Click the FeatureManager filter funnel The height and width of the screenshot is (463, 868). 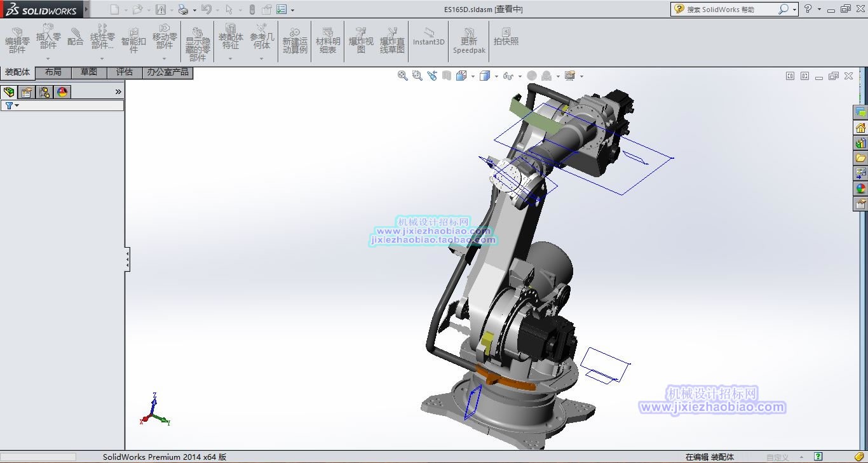tap(9, 105)
